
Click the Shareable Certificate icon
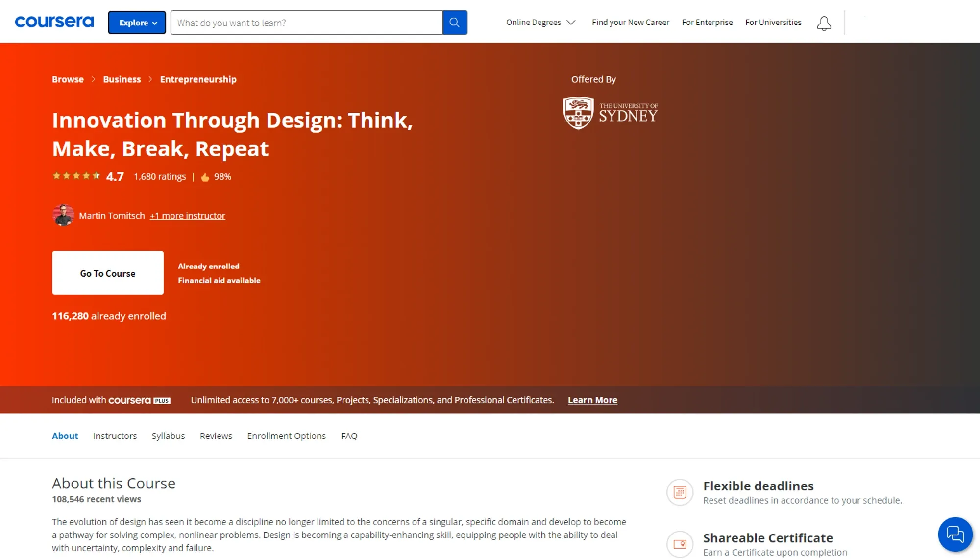coord(680,544)
